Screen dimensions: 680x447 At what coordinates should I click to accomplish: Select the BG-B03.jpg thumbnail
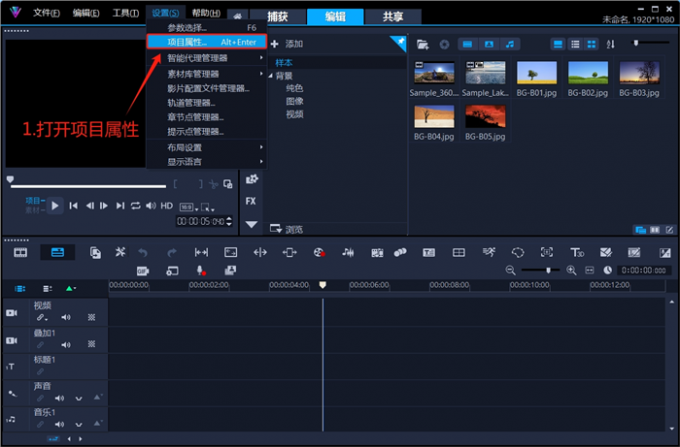point(639,72)
